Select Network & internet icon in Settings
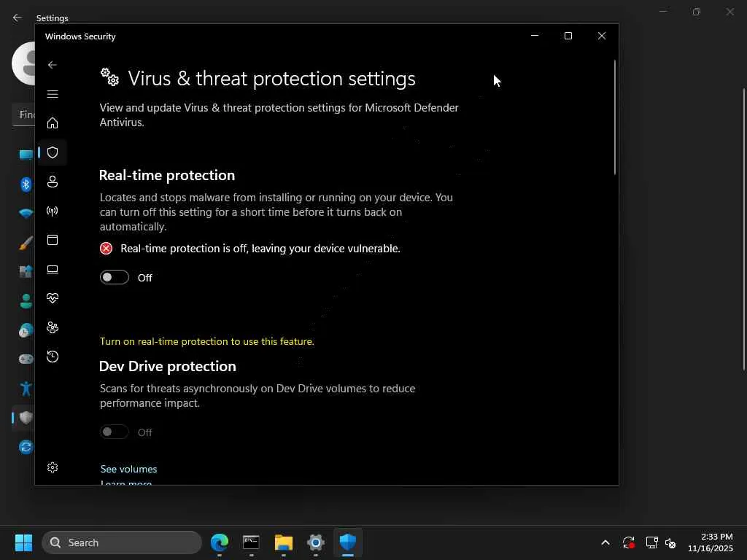The image size is (747, 560). [x=26, y=214]
